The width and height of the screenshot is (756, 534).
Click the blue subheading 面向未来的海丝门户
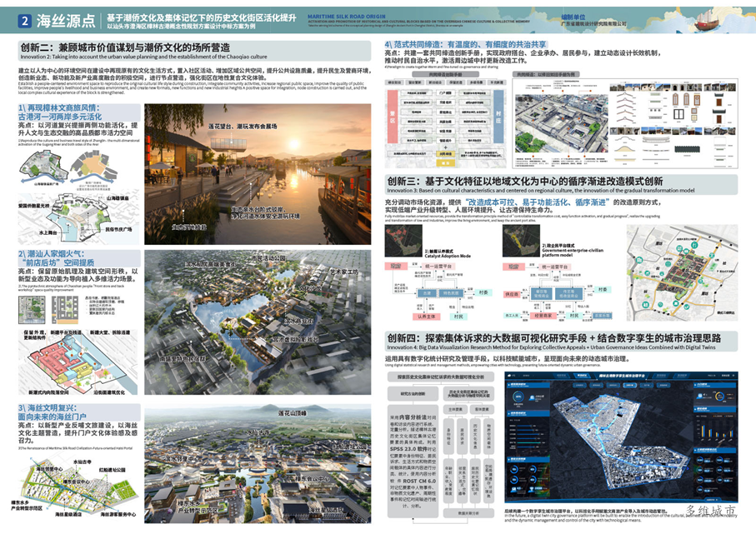pyautogui.click(x=52, y=417)
